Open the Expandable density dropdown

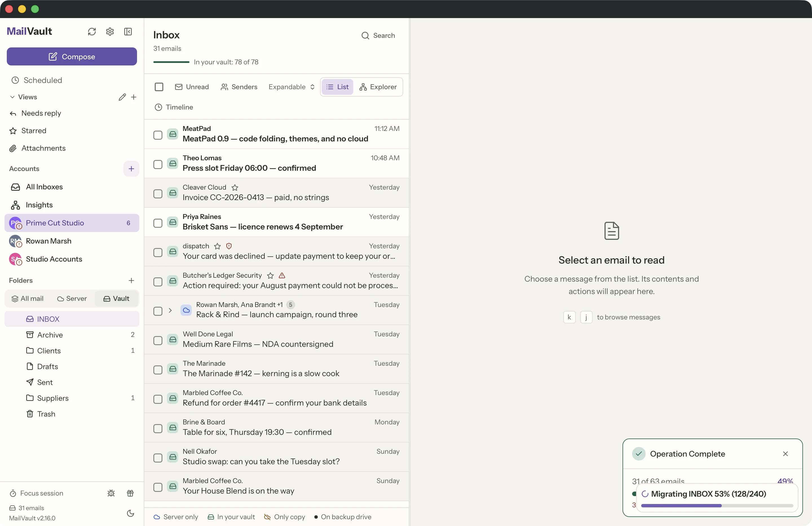tap(292, 87)
